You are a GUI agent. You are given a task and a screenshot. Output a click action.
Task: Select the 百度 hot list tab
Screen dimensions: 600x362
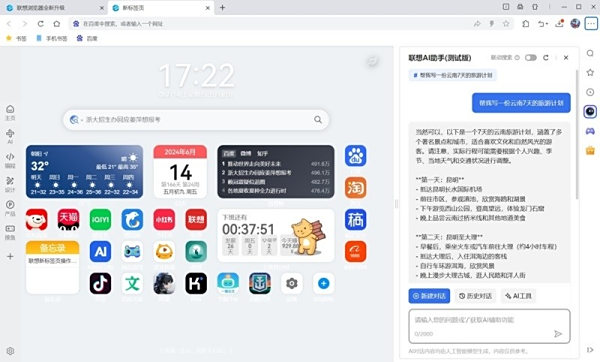coord(229,153)
